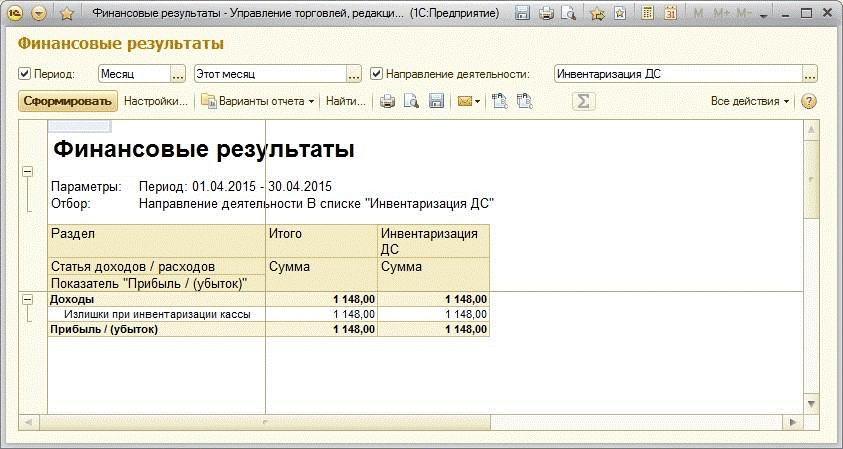
Task: Click the Найти... search button
Action: tap(346, 101)
